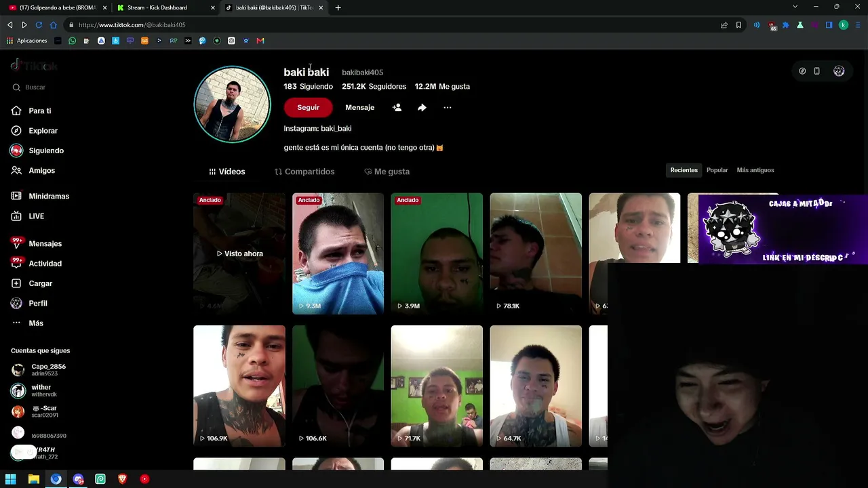Image resolution: width=868 pixels, height=488 pixels.
Task: Open the Windows Start menu
Action: (x=11, y=479)
